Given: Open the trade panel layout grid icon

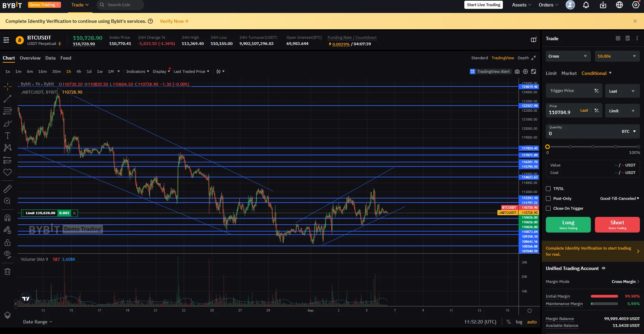Looking at the screenshot, I should (x=618, y=38).
